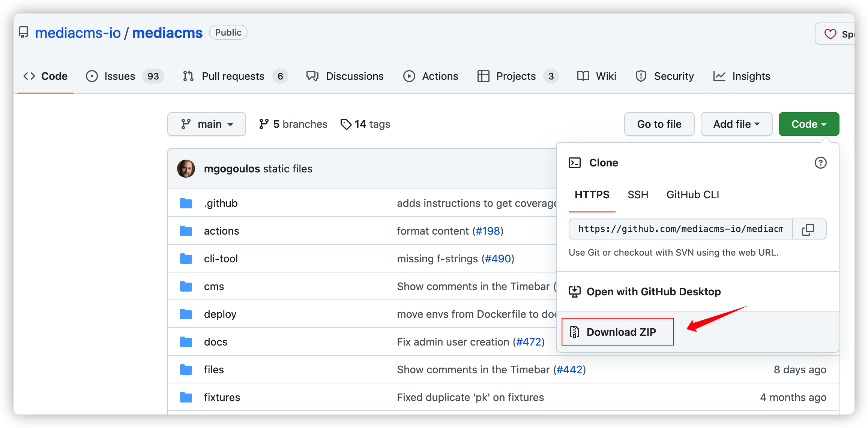This screenshot has width=868, height=428.
Task: Toggle the green Code dropdown button
Action: pos(808,124)
